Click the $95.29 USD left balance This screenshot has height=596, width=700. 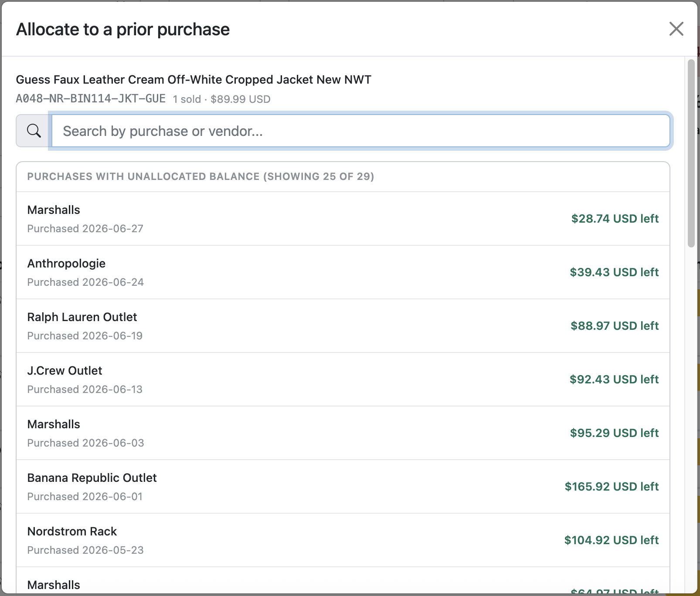click(615, 433)
